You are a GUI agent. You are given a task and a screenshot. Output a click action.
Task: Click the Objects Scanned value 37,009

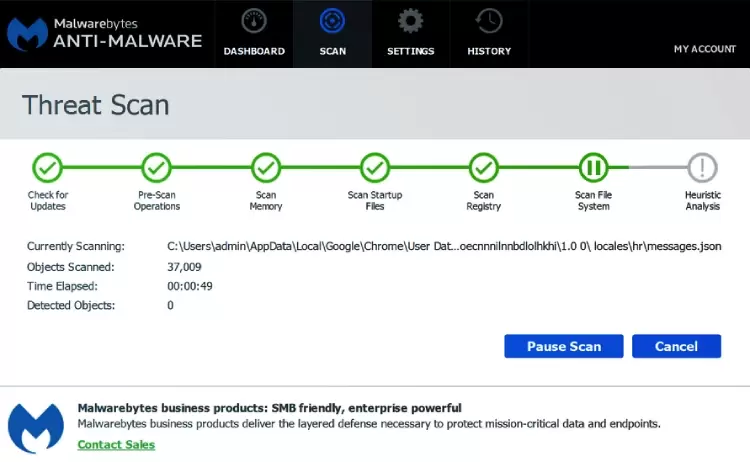tap(184, 267)
